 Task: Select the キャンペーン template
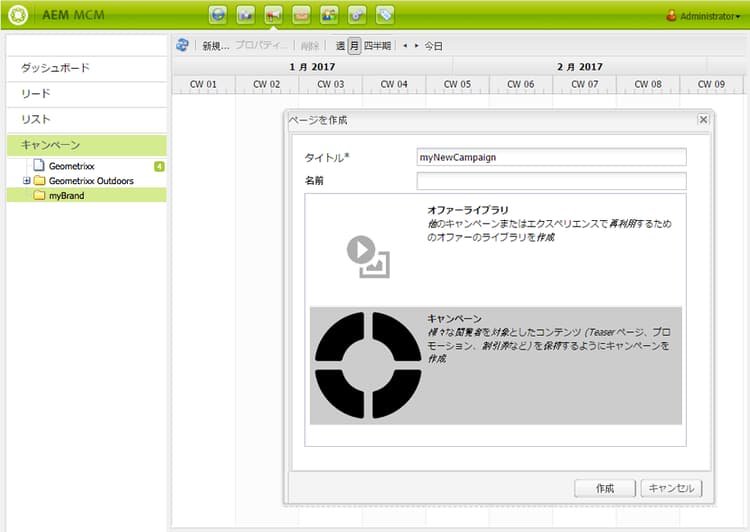pyautogui.click(x=496, y=366)
